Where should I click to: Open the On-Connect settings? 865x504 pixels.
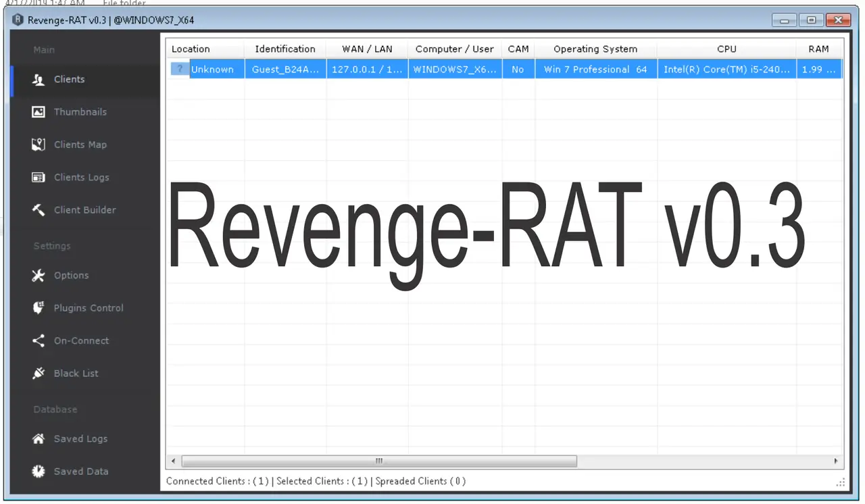(x=82, y=341)
